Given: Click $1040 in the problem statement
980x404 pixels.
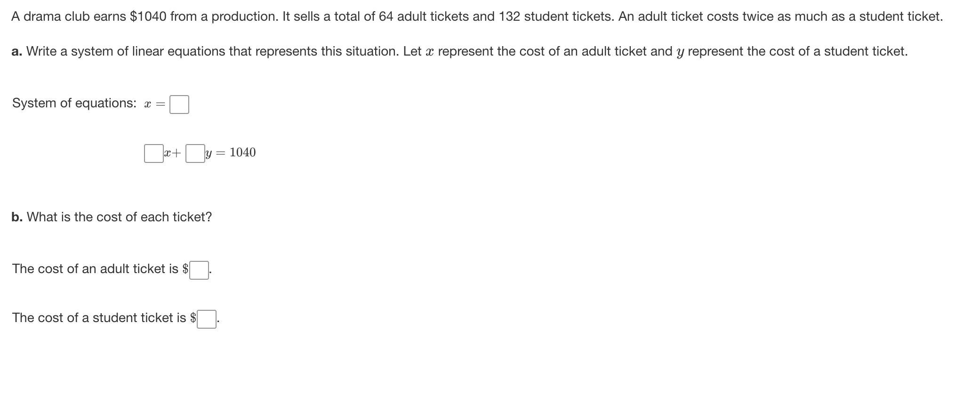Looking at the screenshot, I should (x=148, y=16).
